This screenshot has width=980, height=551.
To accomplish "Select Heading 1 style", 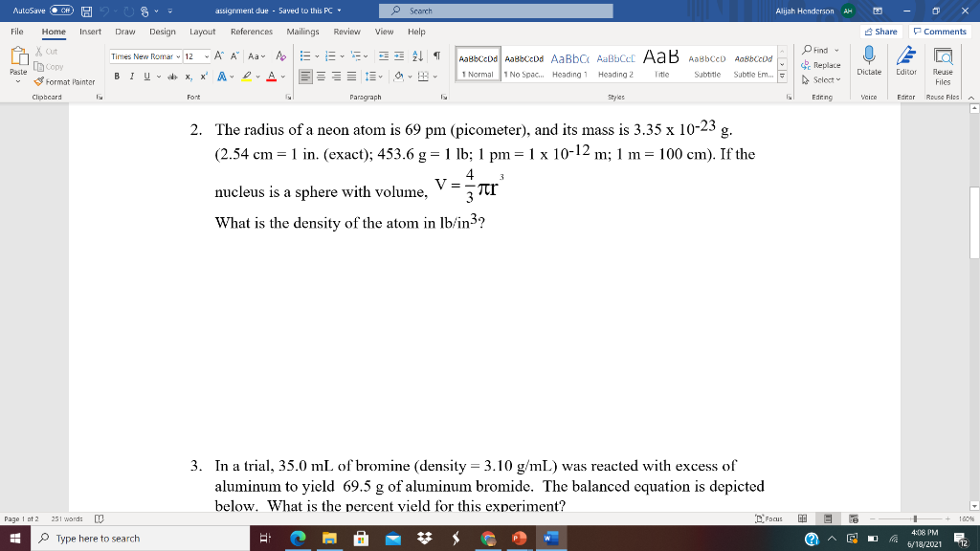I will (569, 64).
